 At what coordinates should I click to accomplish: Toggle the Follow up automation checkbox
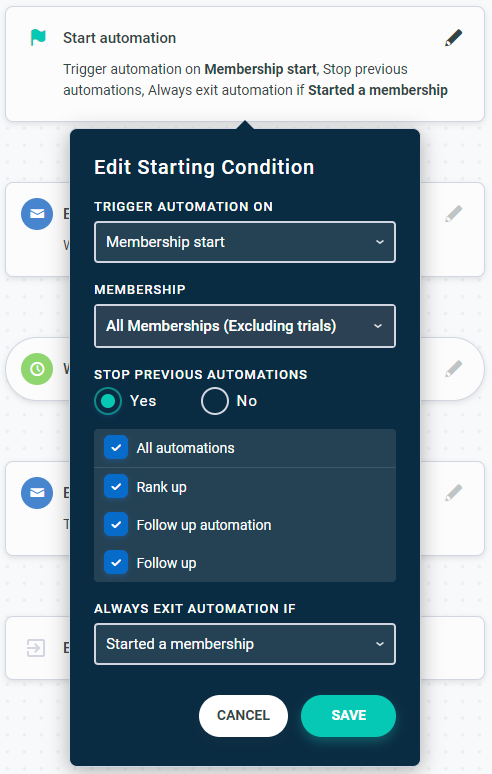pyautogui.click(x=116, y=525)
